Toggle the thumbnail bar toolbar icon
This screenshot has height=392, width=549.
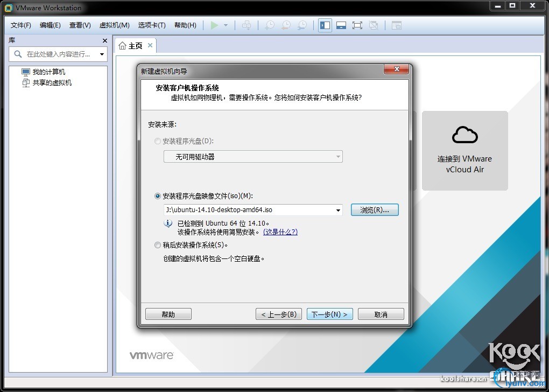tap(341, 25)
